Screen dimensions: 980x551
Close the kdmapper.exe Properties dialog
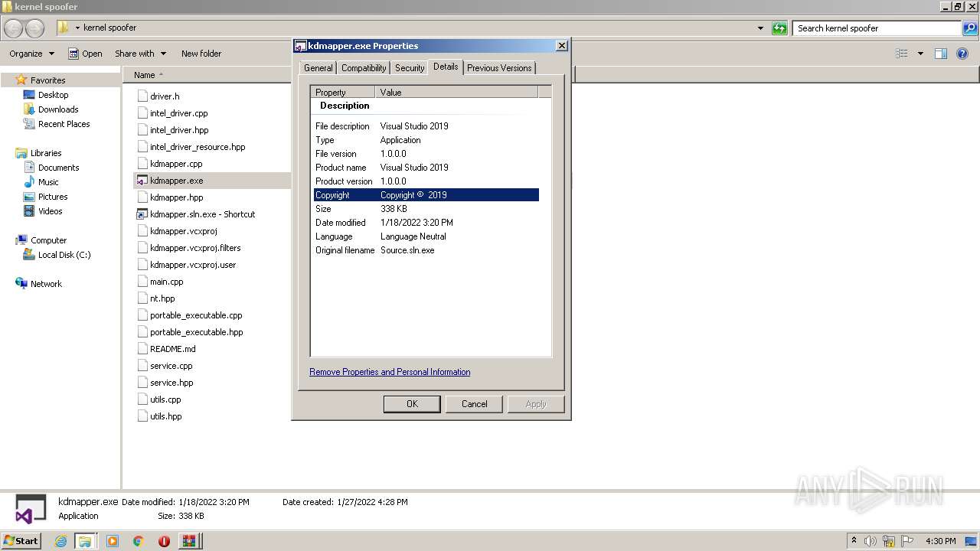click(561, 46)
